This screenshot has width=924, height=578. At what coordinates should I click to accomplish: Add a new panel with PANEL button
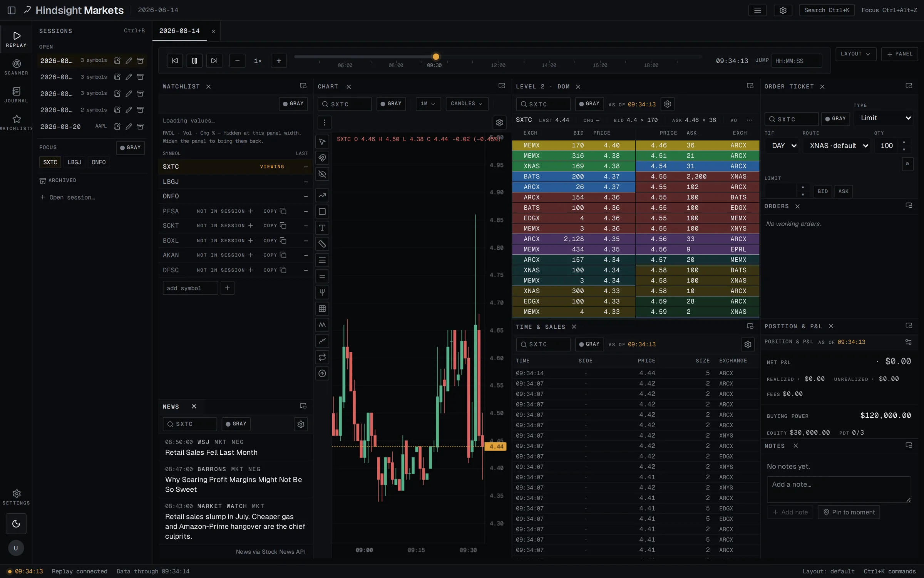click(x=899, y=54)
